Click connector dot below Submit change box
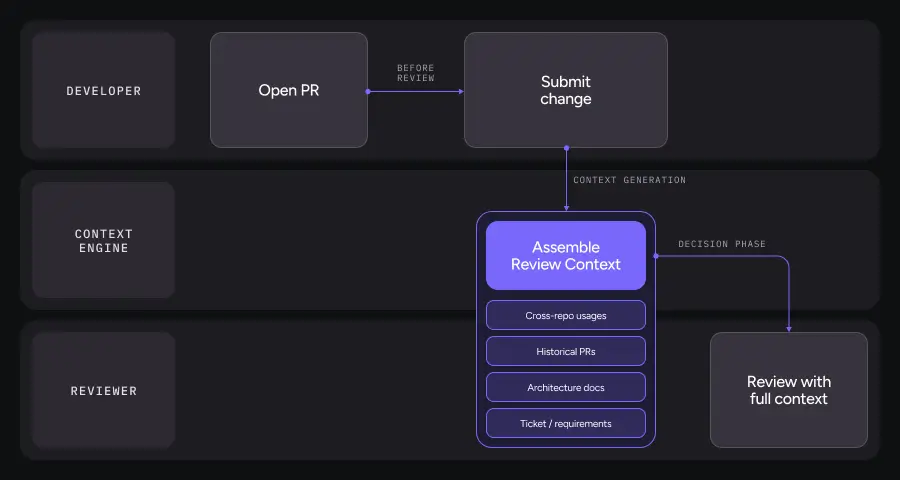Screen dimensions: 900x480 [566, 148]
